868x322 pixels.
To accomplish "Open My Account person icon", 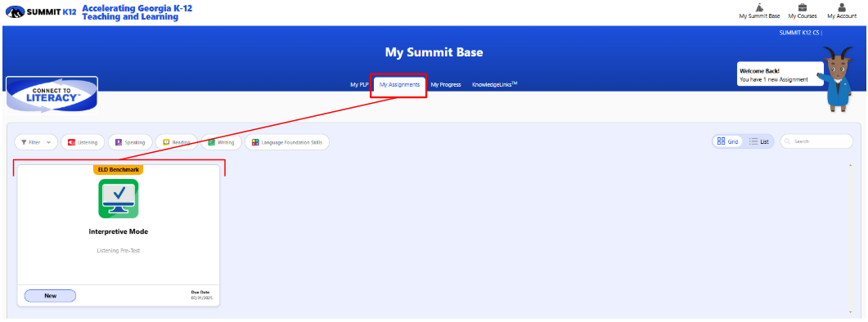I will 842,7.
